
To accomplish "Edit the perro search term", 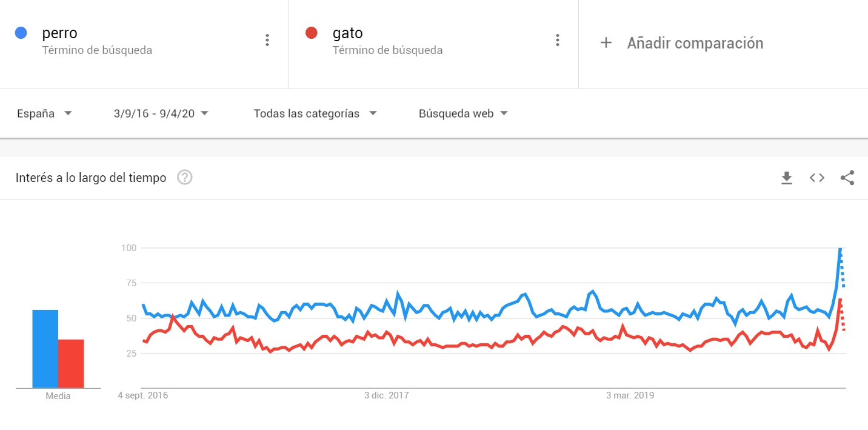I will (60, 33).
